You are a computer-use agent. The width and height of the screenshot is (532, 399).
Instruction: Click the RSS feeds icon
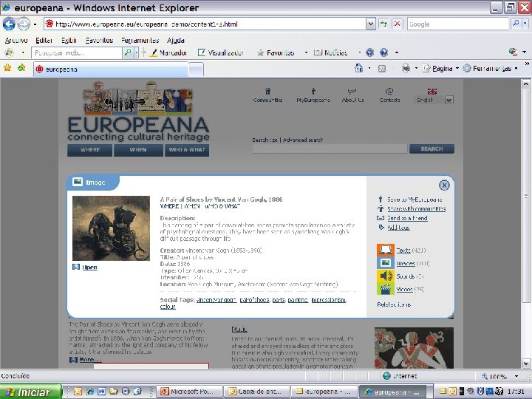(382, 69)
